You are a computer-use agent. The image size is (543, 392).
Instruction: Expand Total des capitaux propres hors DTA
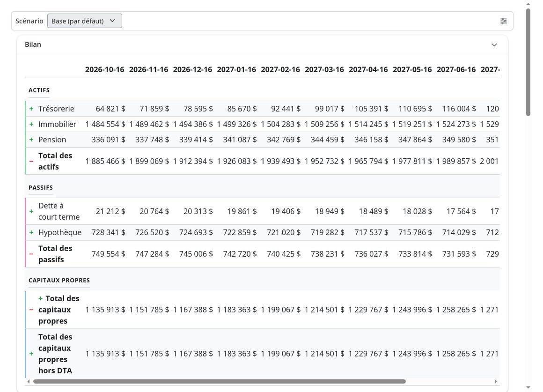click(31, 354)
